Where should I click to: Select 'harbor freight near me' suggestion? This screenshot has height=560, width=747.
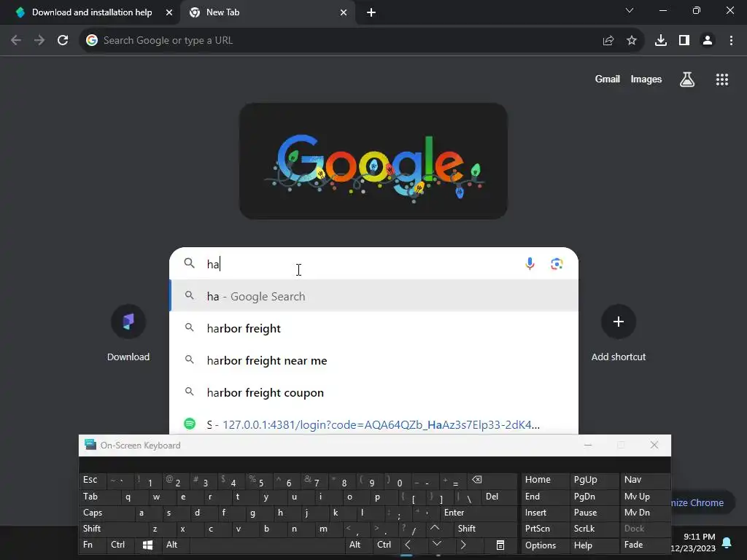(x=374, y=360)
